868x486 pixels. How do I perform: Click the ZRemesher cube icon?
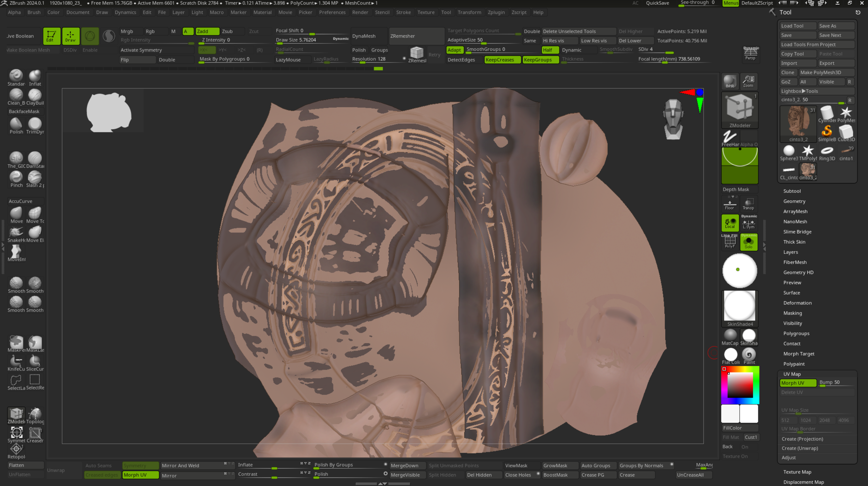(x=417, y=53)
